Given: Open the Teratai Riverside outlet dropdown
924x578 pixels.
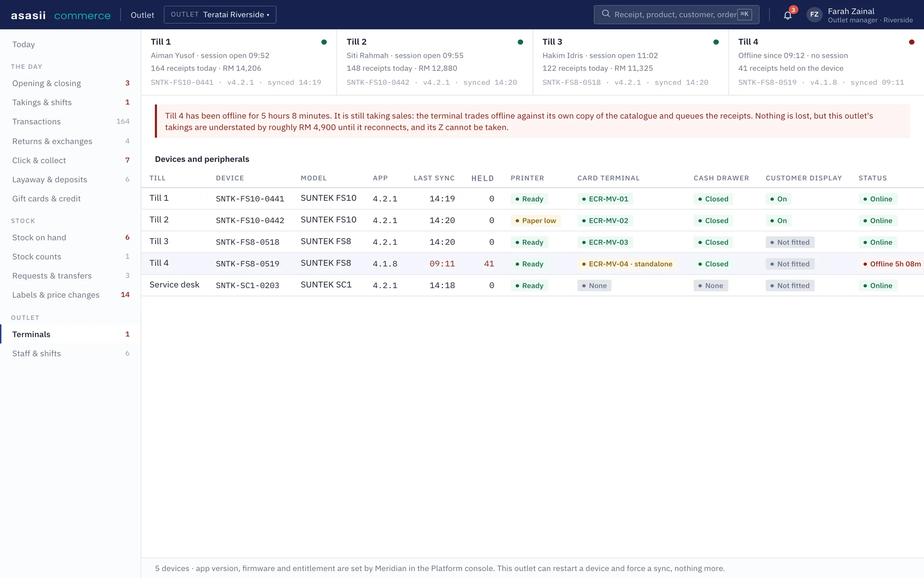Looking at the screenshot, I should (x=220, y=15).
